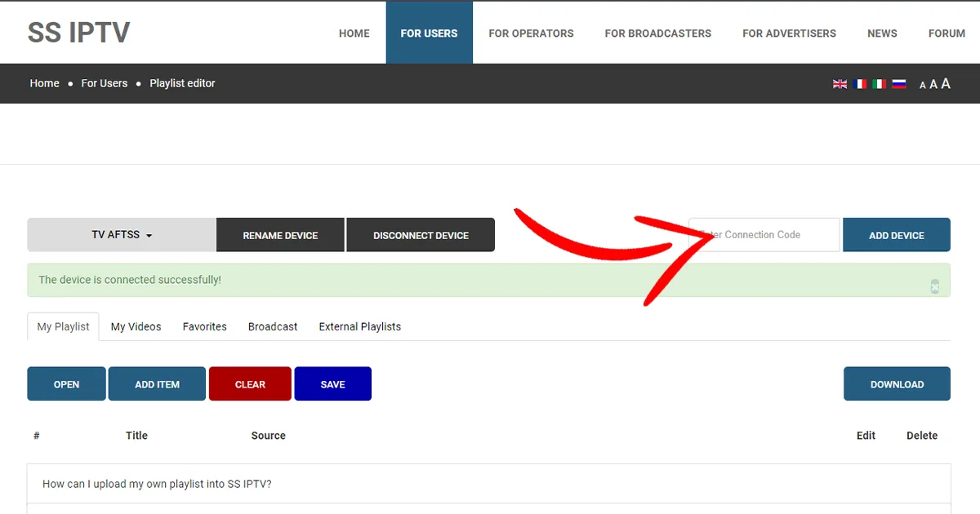This screenshot has width=980, height=514.
Task: Expand the playlist upload help question
Action: (157, 484)
